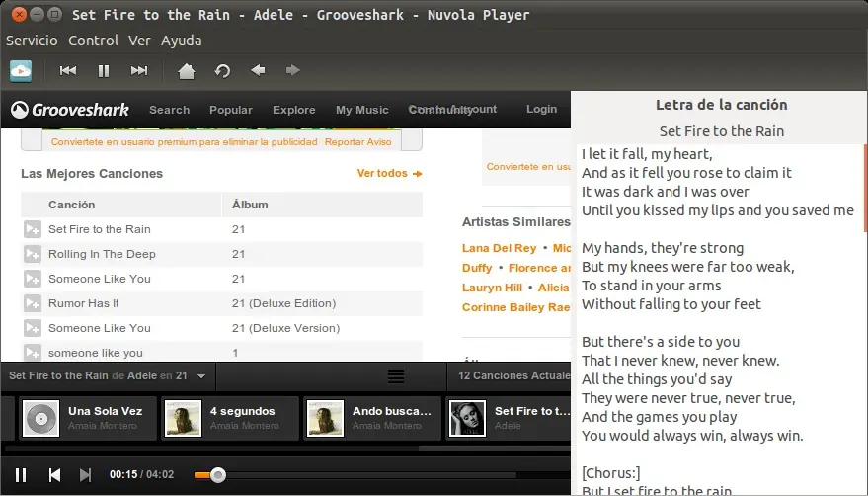Open similar artist Alicia
The width and height of the screenshot is (868, 496).
pyautogui.click(x=554, y=288)
